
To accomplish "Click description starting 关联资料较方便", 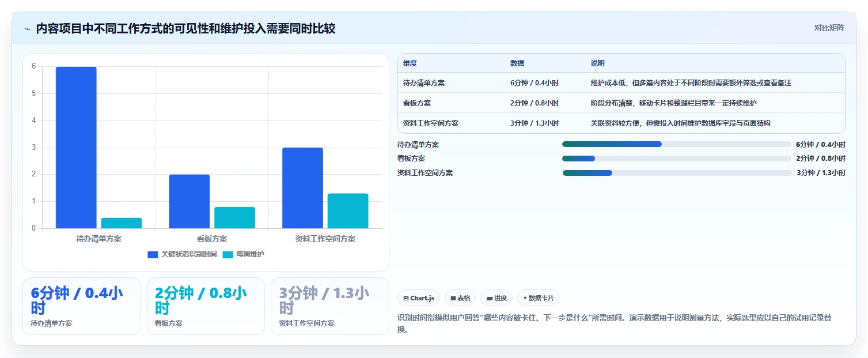I will tap(681, 123).
